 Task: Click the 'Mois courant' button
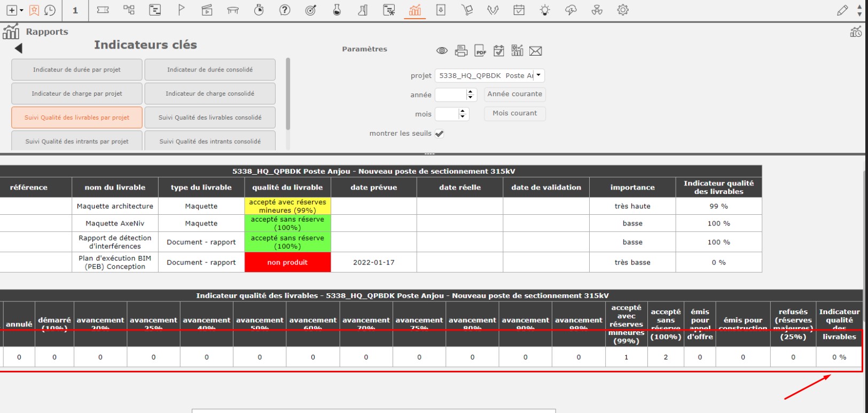click(514, 113)
